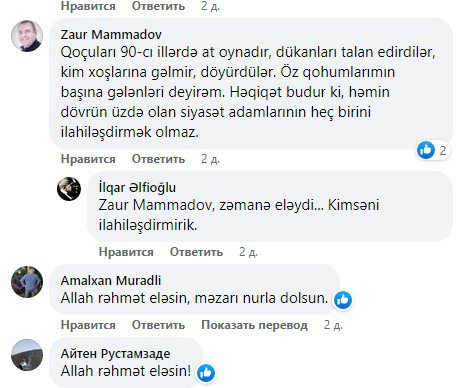Click like reaction icon on Zaur Mammadov's comment

coord(426,150)
